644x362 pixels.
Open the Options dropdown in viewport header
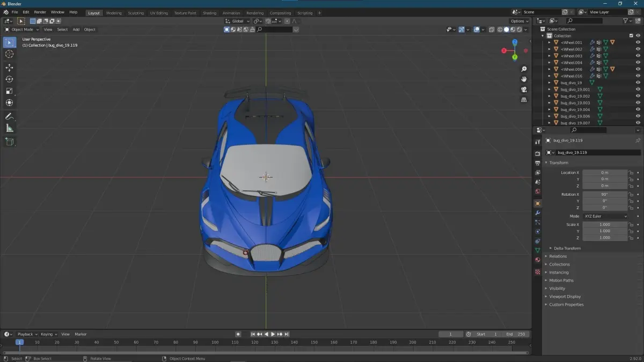[x=520, y=21]
